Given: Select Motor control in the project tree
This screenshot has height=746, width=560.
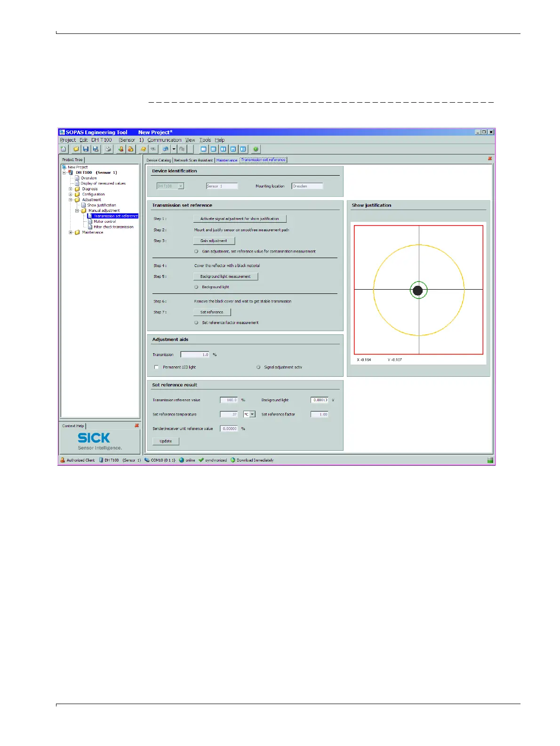Looking at the screenshot, I should point(104,221).
